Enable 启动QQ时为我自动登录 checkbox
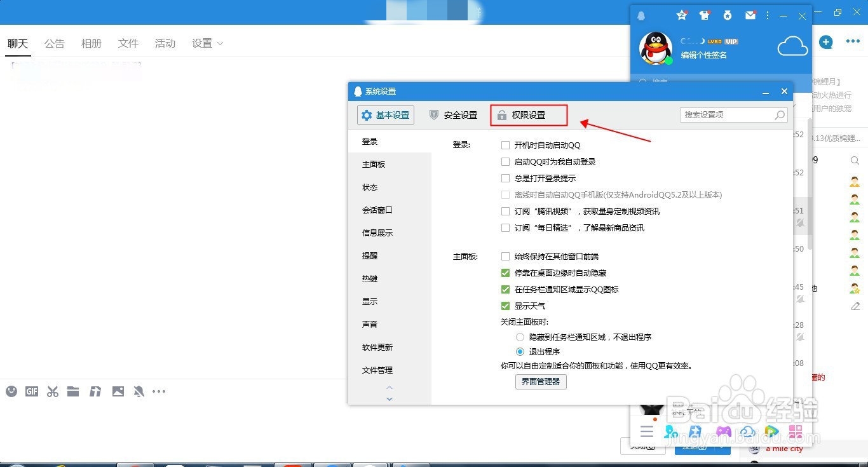Screen dimensions: 868x467 coord(506,162)
